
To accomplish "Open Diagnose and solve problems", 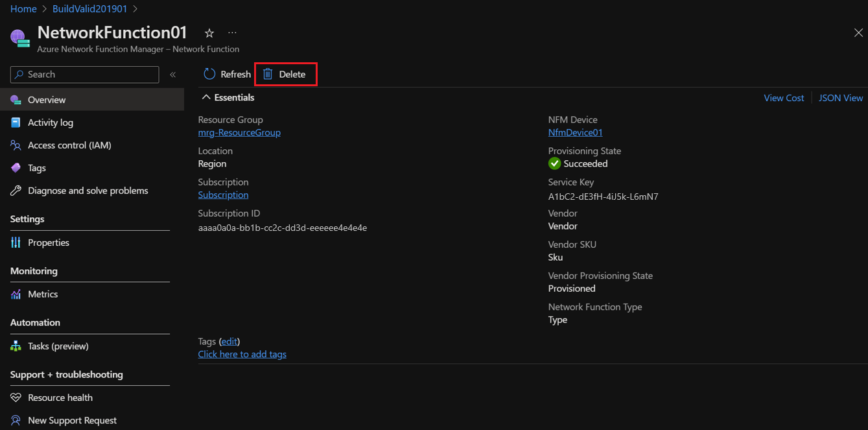I will point(88,190).
